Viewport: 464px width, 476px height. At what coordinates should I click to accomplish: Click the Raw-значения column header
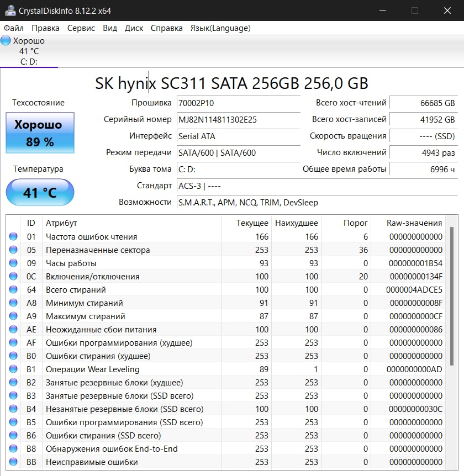(x=408, y=223)
